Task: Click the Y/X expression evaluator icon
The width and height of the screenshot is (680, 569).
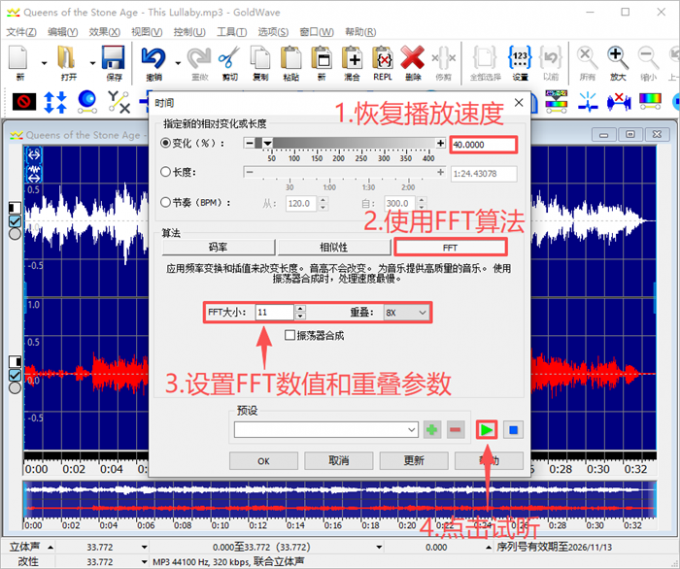Action: pos(119,102)
